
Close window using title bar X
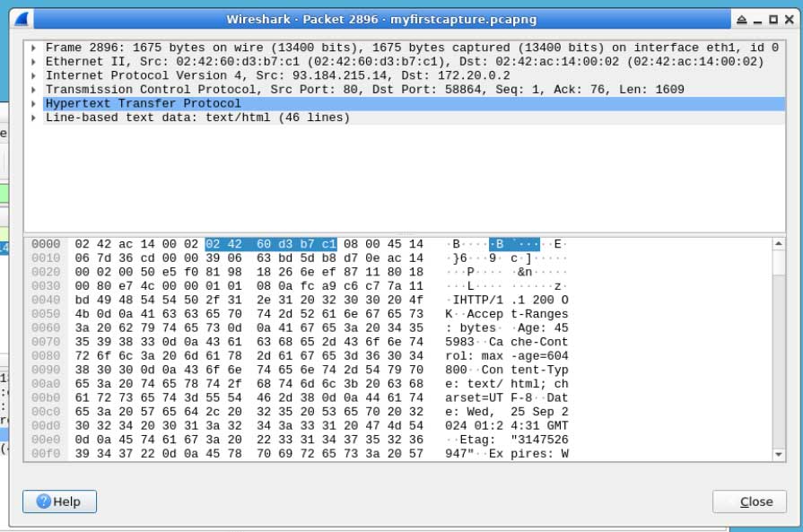pos(790,20)
